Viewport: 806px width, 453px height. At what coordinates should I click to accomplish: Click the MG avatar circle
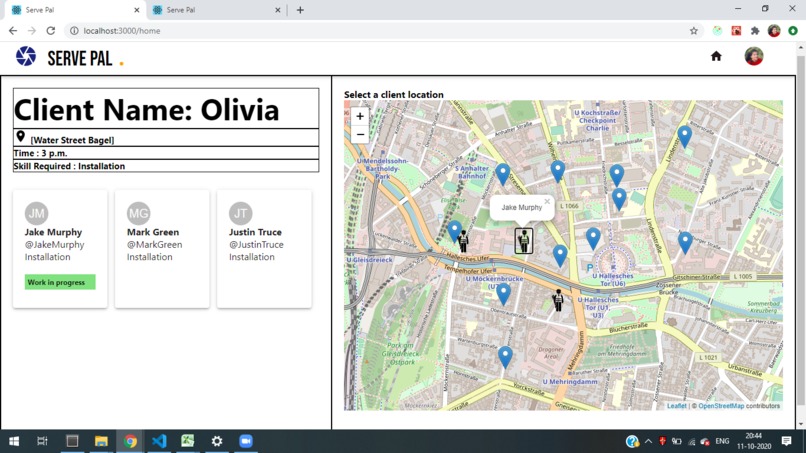(138, 213)
